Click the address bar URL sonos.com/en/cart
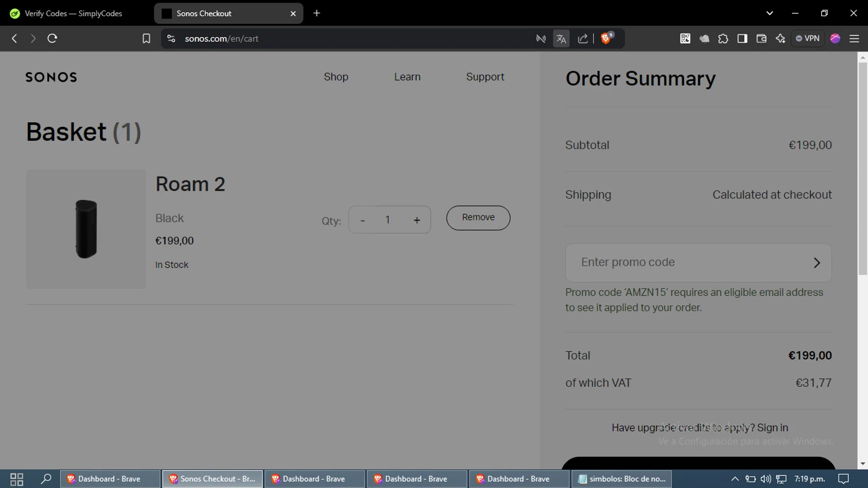Image resolution: width=868 pixels, height=488 pixels. [x=222, y=39]
